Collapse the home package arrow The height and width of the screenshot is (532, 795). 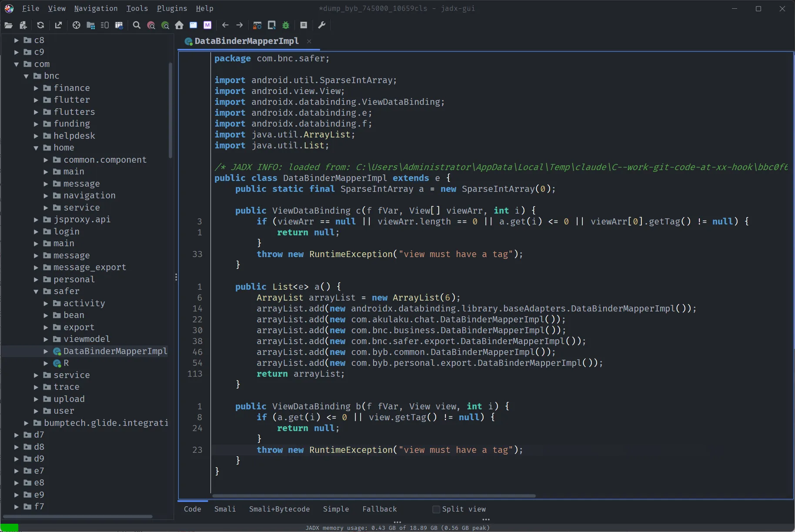tap(36, 148)
